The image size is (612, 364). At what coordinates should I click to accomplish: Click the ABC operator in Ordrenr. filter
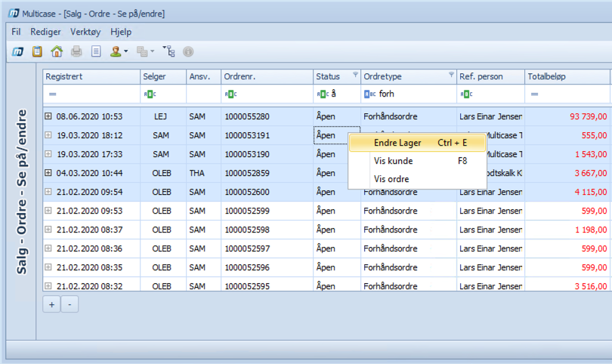point(230,94)
